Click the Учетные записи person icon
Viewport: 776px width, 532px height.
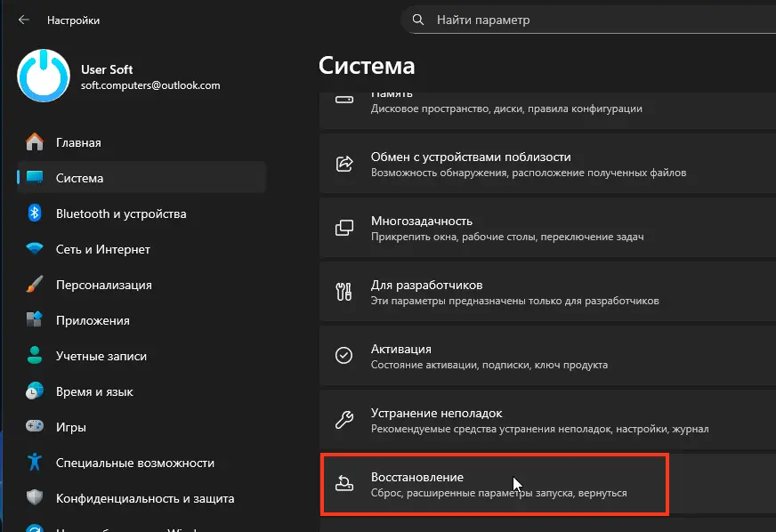pos(35,356)
